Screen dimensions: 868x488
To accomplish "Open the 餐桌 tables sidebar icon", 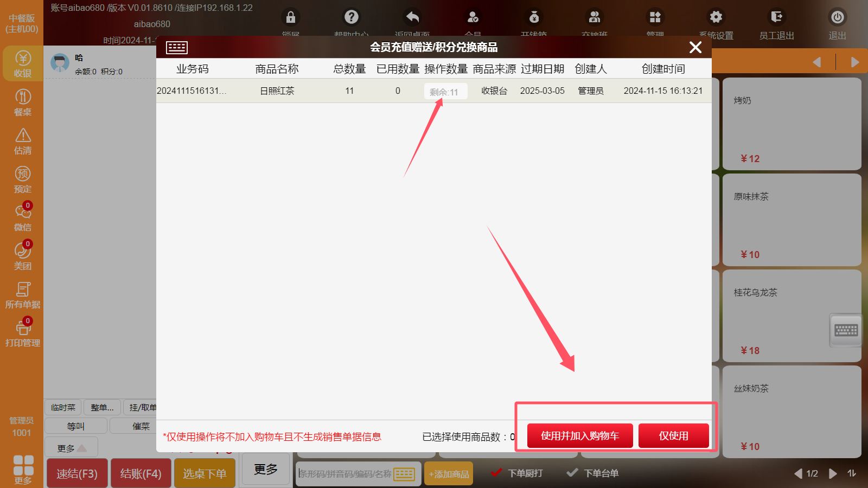I will coord(23,102).
